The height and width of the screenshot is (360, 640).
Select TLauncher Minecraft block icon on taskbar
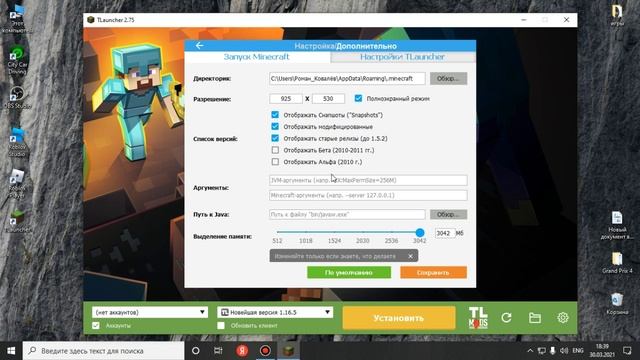[289, 351]
